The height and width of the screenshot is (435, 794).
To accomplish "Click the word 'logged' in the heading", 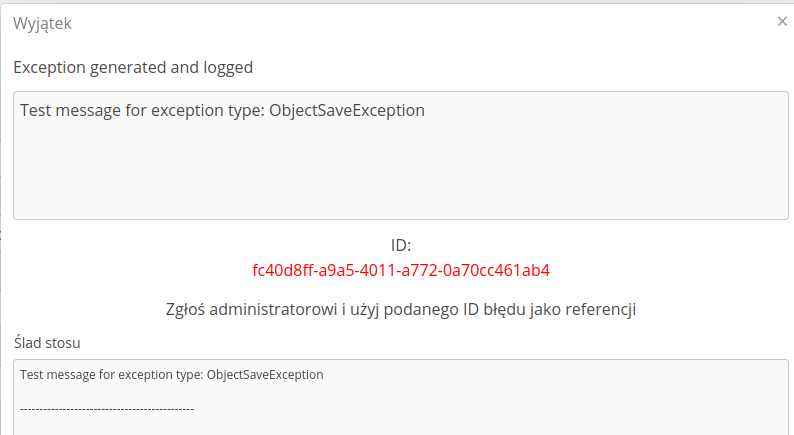I will [x=228, y=68].
